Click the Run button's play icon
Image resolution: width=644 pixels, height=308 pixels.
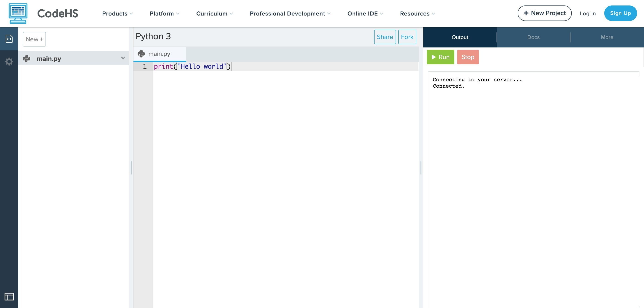434,57
